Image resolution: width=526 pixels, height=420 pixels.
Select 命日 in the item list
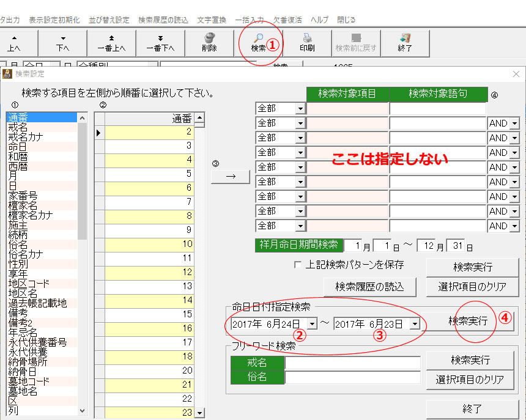point(41,147)
